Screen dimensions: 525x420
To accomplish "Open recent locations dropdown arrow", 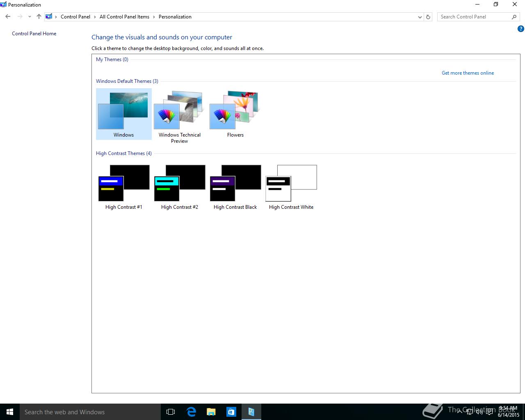I will point(30,17).
